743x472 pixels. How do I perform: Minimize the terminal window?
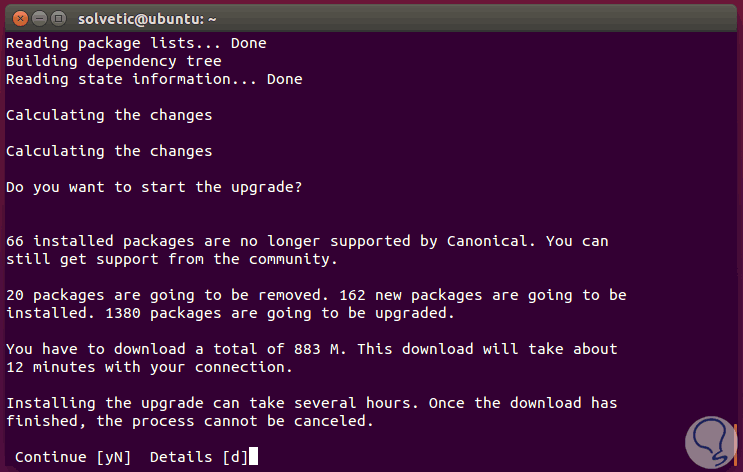pos(36,18)
